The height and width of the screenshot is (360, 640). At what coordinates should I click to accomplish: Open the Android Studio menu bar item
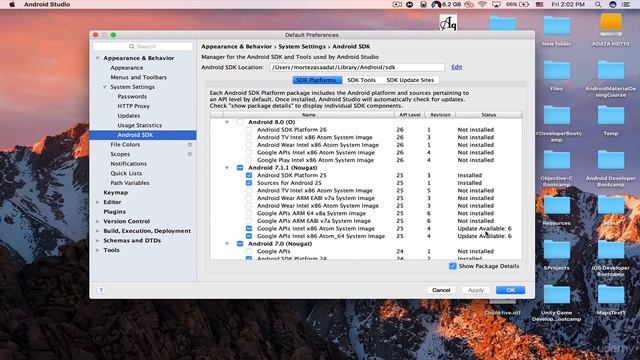47,4
